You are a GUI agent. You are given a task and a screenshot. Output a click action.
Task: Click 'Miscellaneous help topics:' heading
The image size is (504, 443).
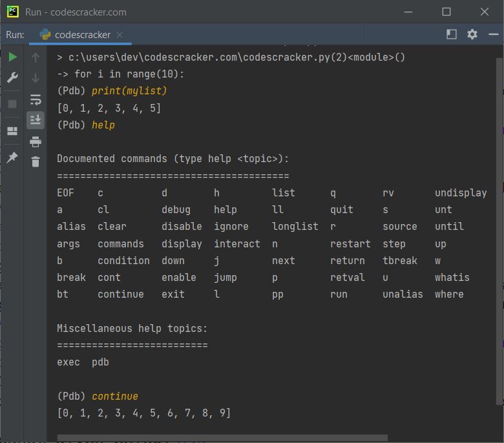click(132, 328)
